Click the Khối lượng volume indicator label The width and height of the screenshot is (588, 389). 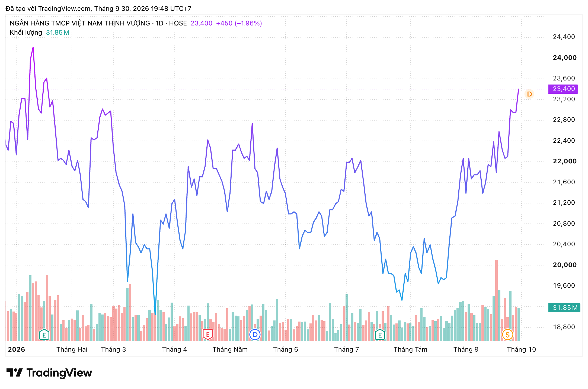[26, 33]
